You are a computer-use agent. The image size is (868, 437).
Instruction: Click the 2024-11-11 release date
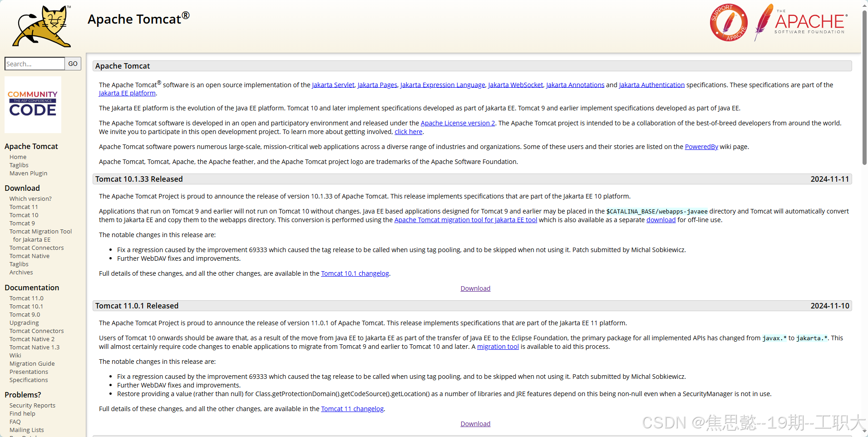click(830, 179)
